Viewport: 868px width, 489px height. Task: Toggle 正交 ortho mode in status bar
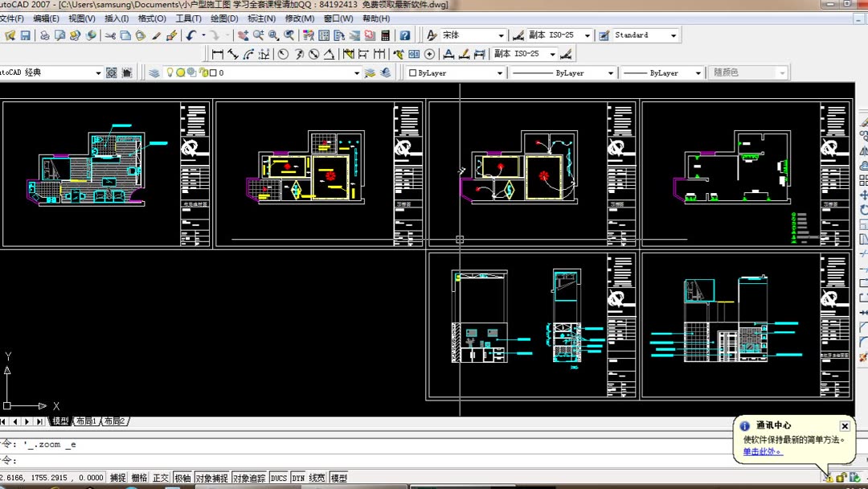tap(161, 478)
